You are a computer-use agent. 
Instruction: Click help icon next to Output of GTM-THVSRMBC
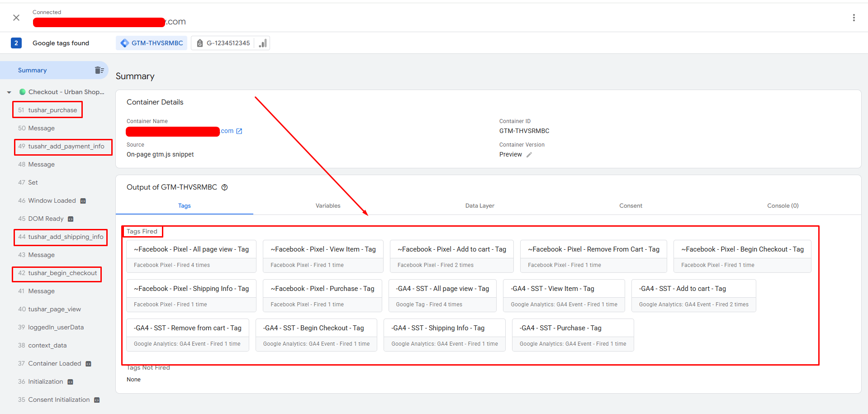click(224, 187)
